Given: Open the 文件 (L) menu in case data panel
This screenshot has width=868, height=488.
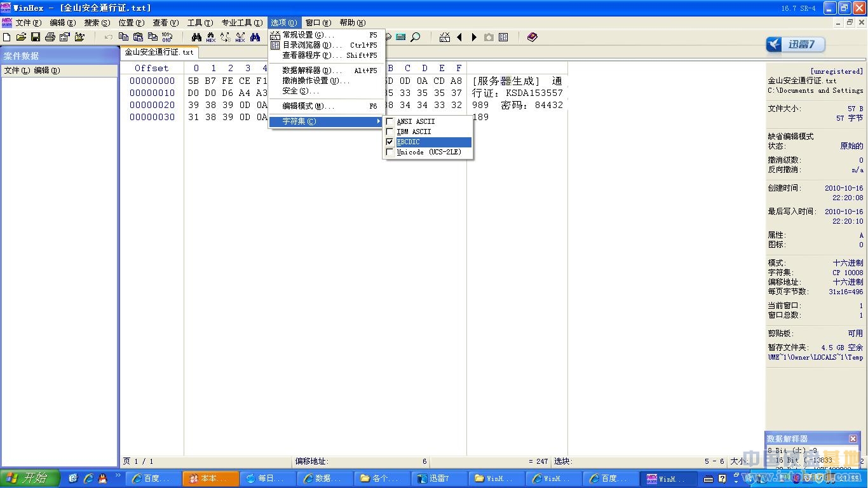Looking at the screenshot, I should 17,71.
